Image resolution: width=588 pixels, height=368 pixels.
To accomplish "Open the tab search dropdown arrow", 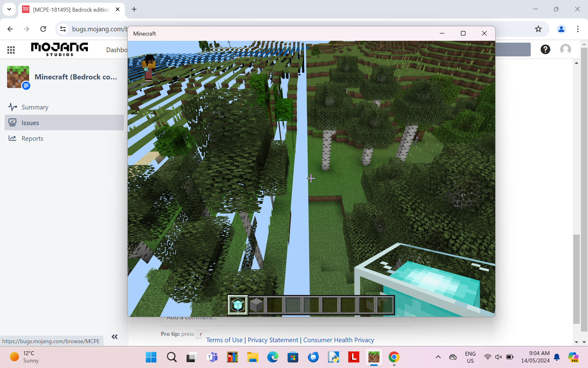I will click(x=9, y=9).
